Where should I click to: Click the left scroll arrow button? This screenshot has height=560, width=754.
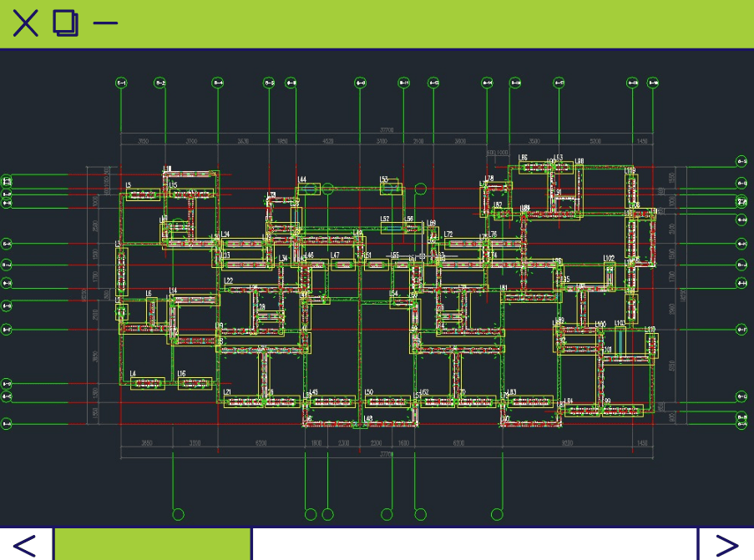tap(25, 544)
